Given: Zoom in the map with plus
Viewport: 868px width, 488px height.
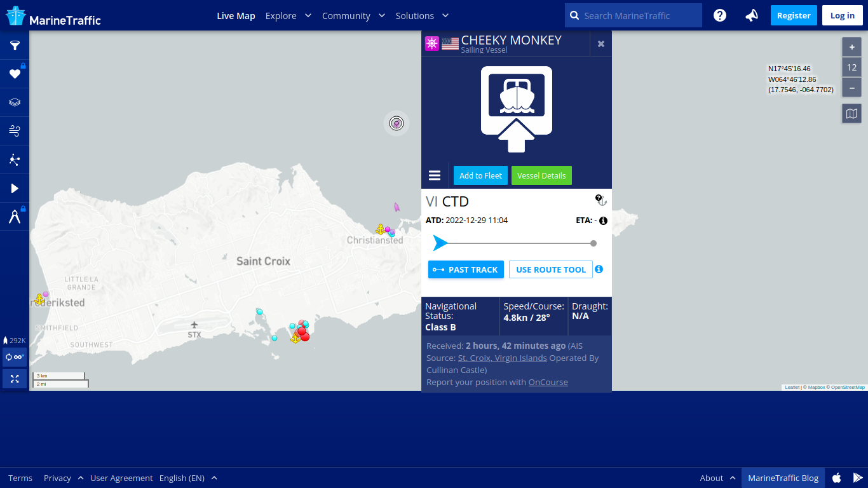Looking at the screenshot, I should click(852, 47).
